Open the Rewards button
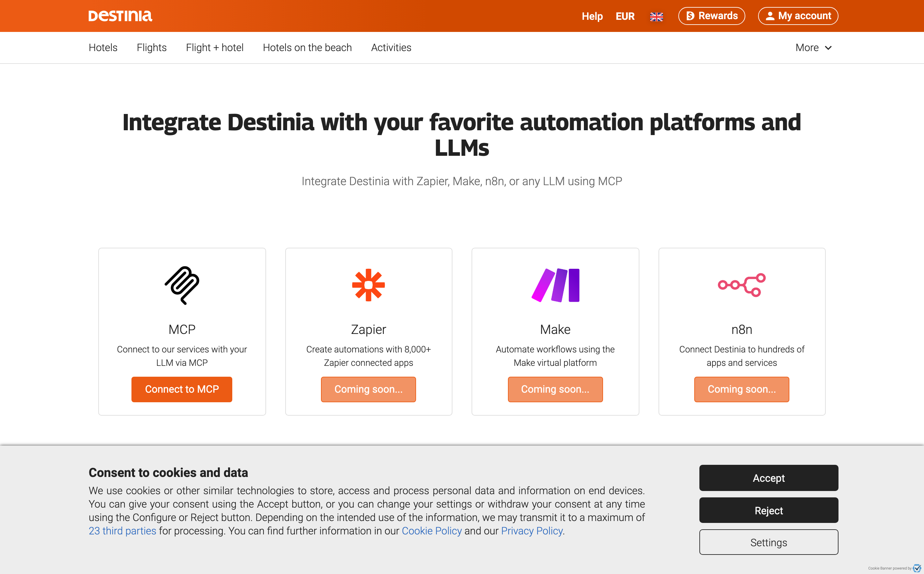Image resolution: width=924 pixels, height=574 pixels. click(712, 16)
